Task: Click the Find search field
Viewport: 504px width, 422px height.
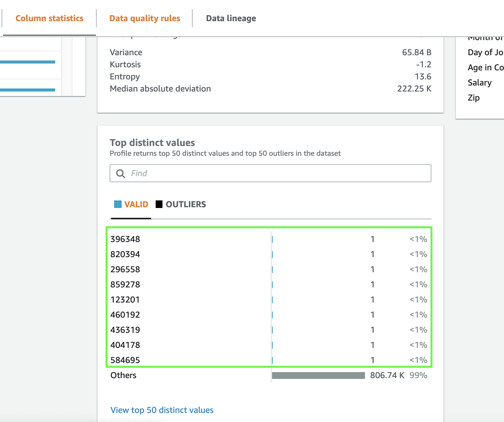Action: (x=271, y=173)
